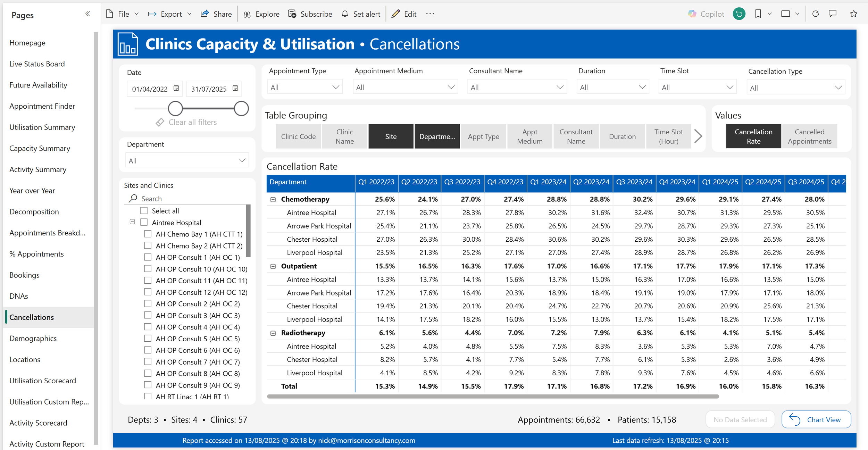
Task: Check the AH Chemo Bay 1 checkbox
Action: (148, 234)
